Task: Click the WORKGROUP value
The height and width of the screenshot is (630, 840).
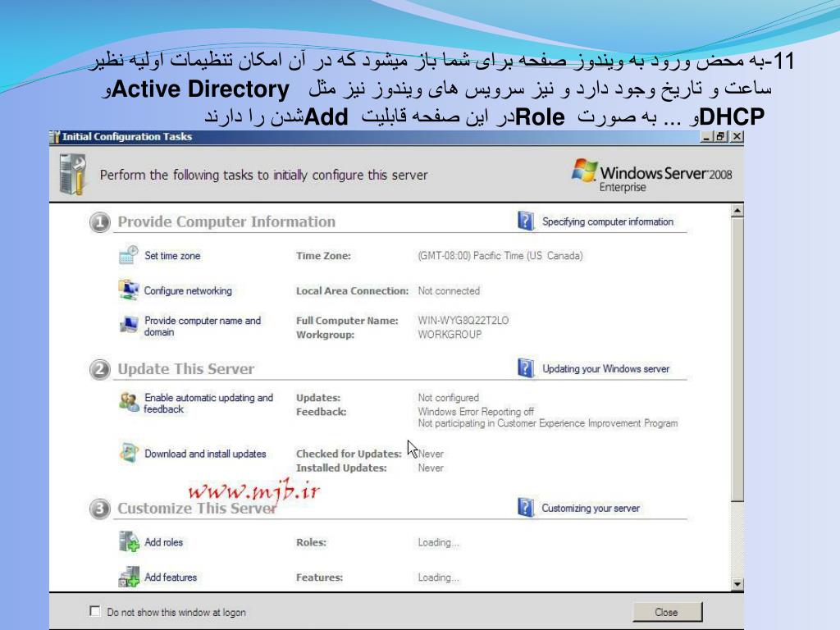Action: [x=450, y=335]
